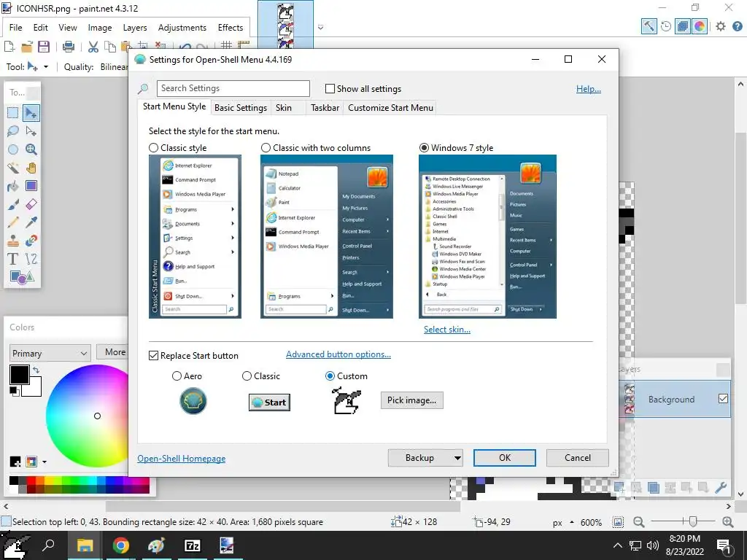Click the Save icon in paint.net toolbar
This screenshot has width=747, height=560.
pos(44,46)
